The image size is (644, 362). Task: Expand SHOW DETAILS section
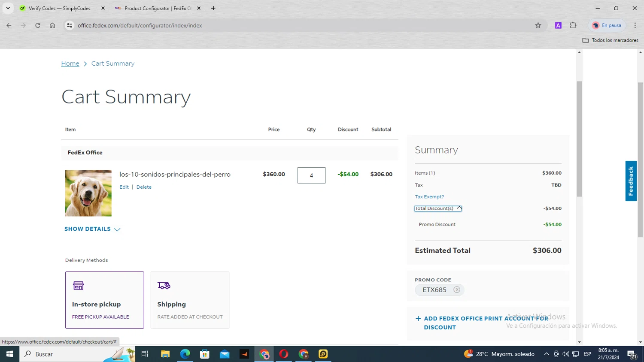92,229
